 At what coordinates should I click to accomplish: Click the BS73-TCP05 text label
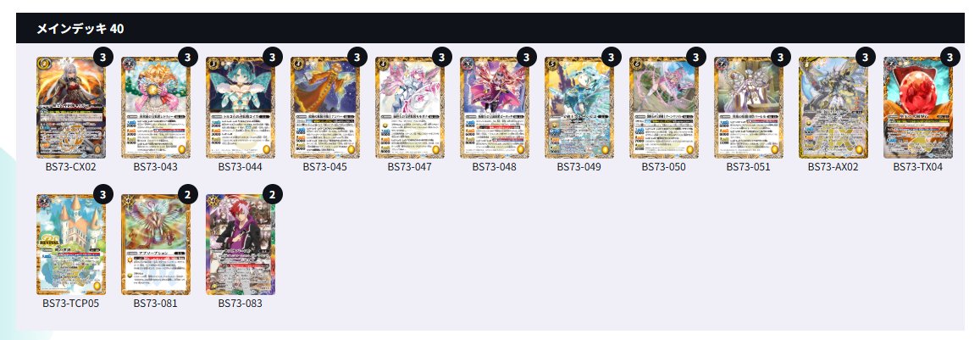70,303
